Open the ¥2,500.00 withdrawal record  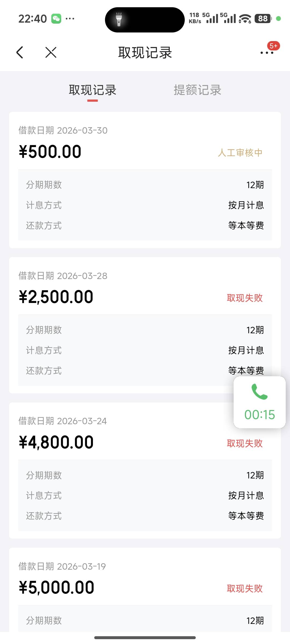click(56, 297)
